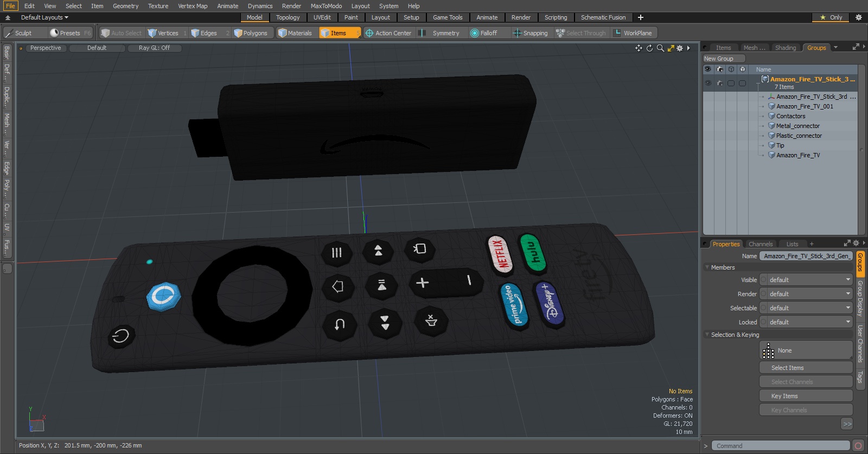868x454 pixels.
Task: Click the Command input field
Action: pos(780,446)
